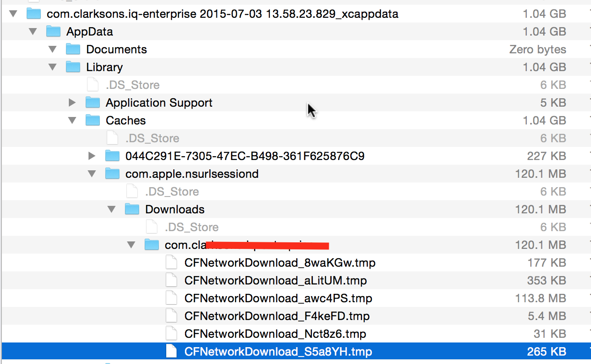Click the Downloads folder icon
This screenshot has width=591, height=364.
click(x=132, y=209)
